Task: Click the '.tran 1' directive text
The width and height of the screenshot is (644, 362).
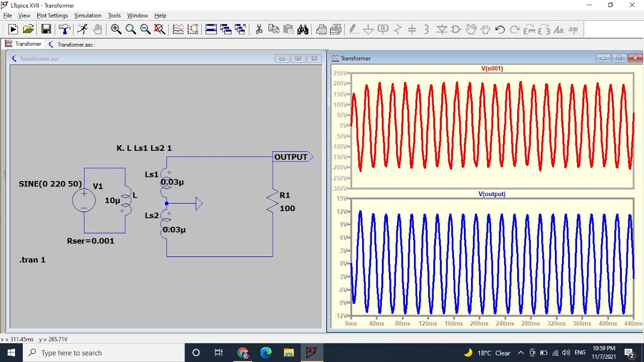Action: tap(33, 260)
